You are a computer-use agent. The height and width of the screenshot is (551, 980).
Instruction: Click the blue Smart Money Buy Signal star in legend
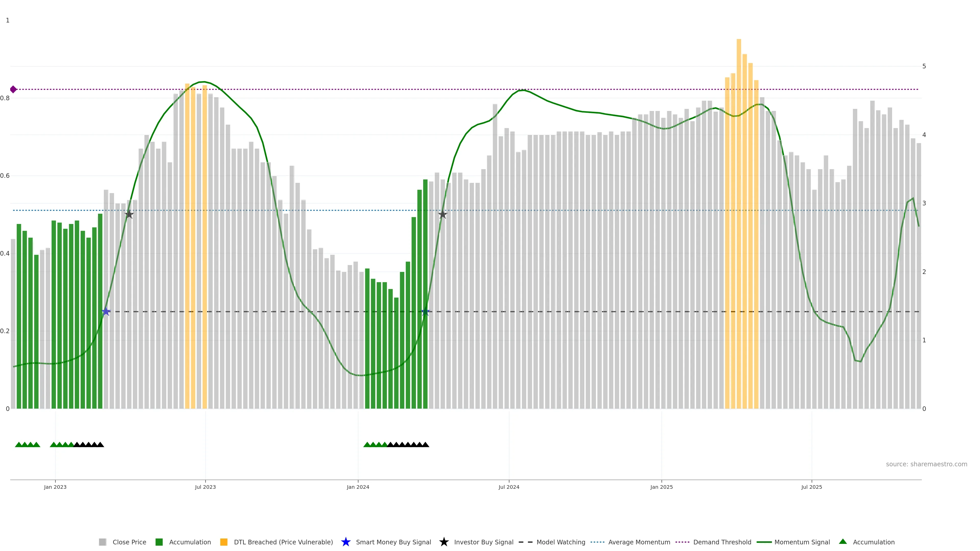pyautogui.click(x=346, y=542)
